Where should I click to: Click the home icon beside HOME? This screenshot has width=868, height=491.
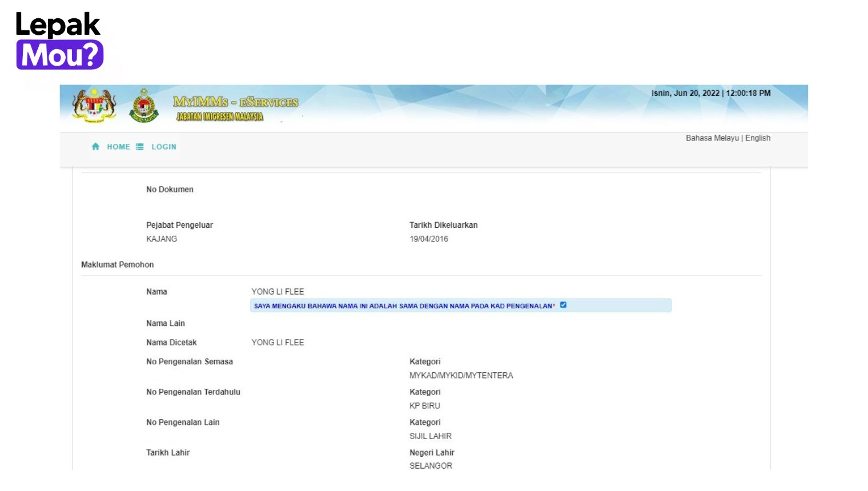point(95,147)
